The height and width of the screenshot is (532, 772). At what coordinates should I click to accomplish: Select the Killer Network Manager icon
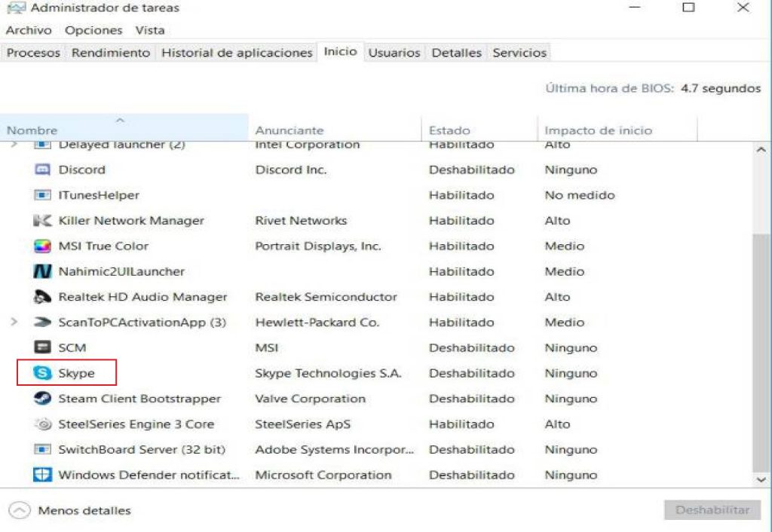click(x=42, y=221)
